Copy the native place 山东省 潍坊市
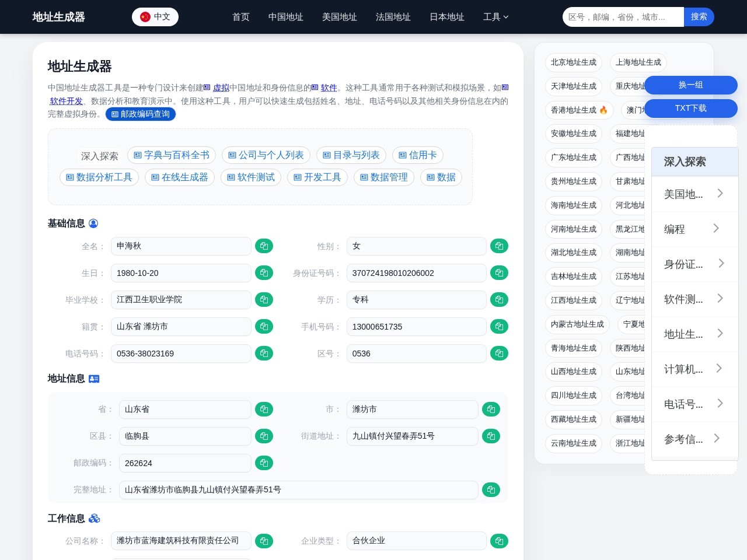This screenshot has height=560, width=747. [x=264, y=327]
